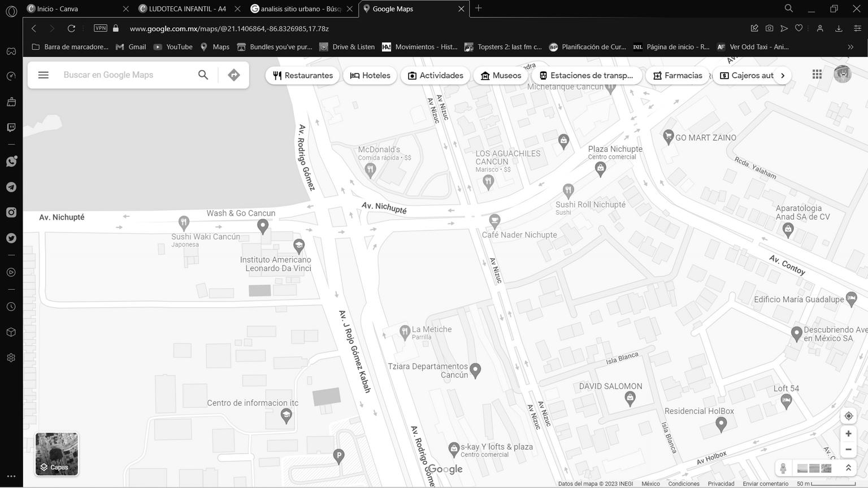The height and width of the screenshot is (488, 868).
Task: Open Telegram in the Opera sidebar
Action: pyautogui.click(x=11, y=187)
